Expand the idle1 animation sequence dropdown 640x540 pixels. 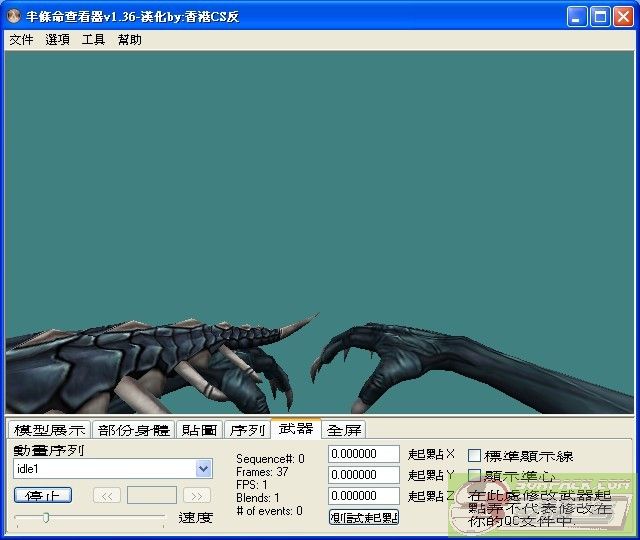204,468
